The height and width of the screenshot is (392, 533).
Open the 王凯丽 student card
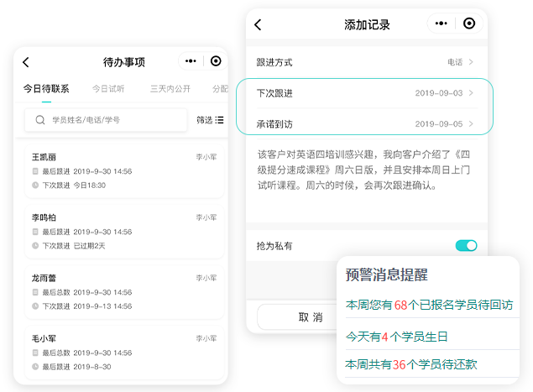124,171
